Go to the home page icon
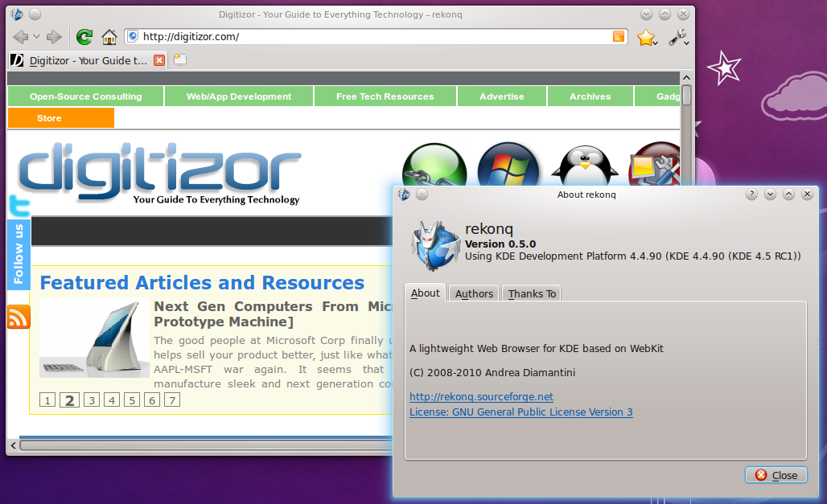Screen dimensions: 827x504 [109, 37]
